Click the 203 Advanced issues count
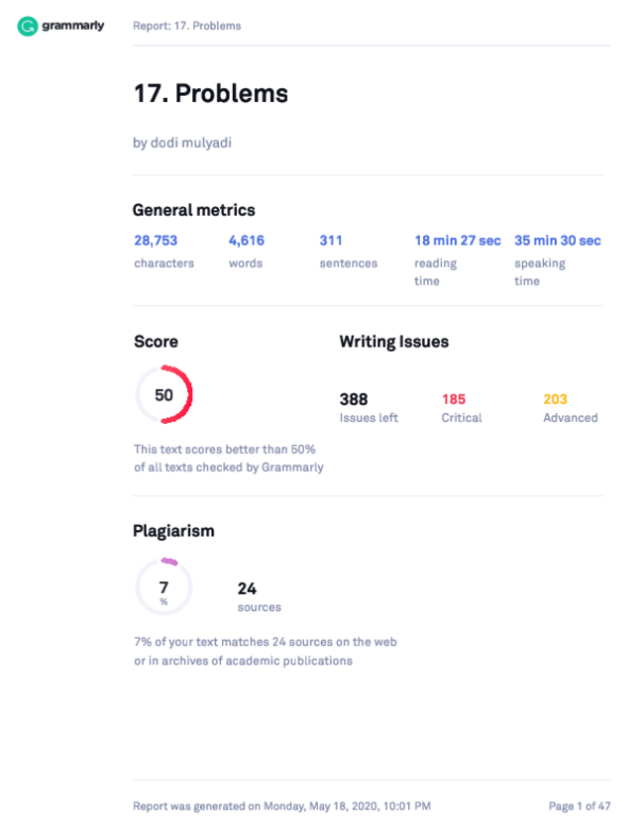Screen dimensions: 644x833 (570, 408)
